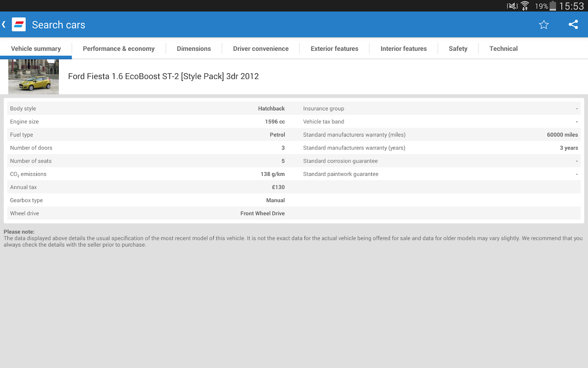The image size is (588, 368).
Task: Tap the 3 years warranty value
Action: coord(569,148)
